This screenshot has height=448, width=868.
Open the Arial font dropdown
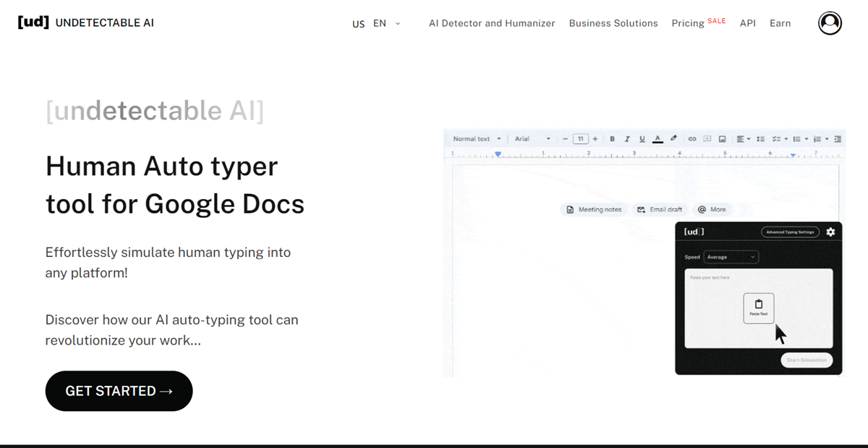click(532, 139)
